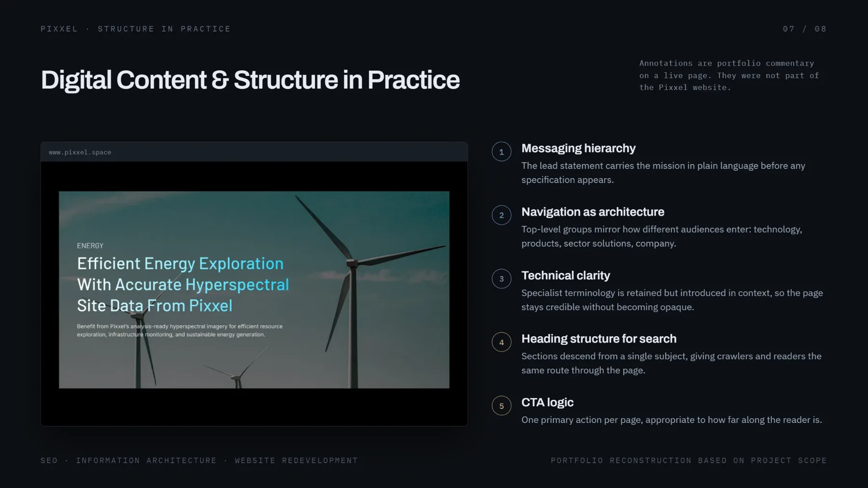The height and width of the screenshot is (488, 868).
Task: Click the annotations commentary note at top right
Action: (729, 75)
